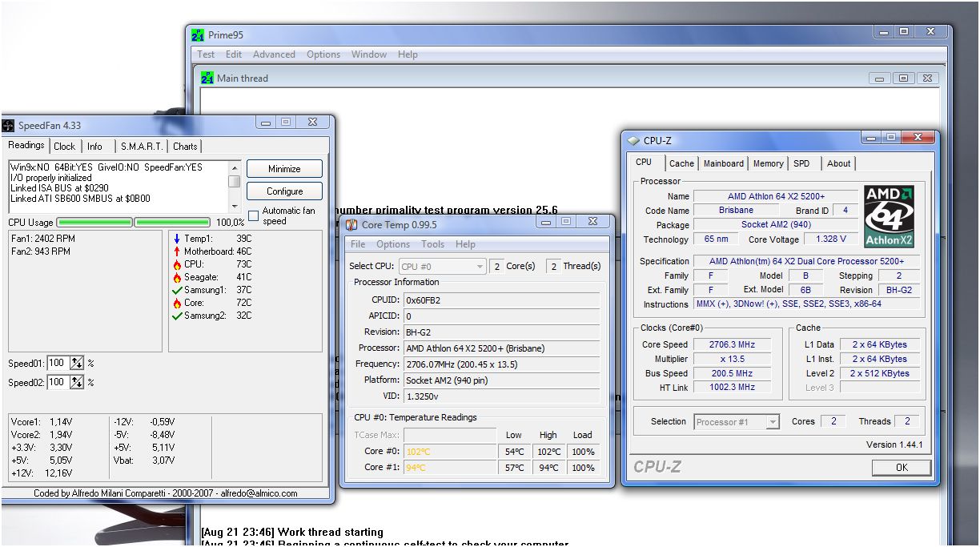Switch to the Mainboard tab in CPU-Z
This screenshot has width=980, height=547.
coord(724,163)
